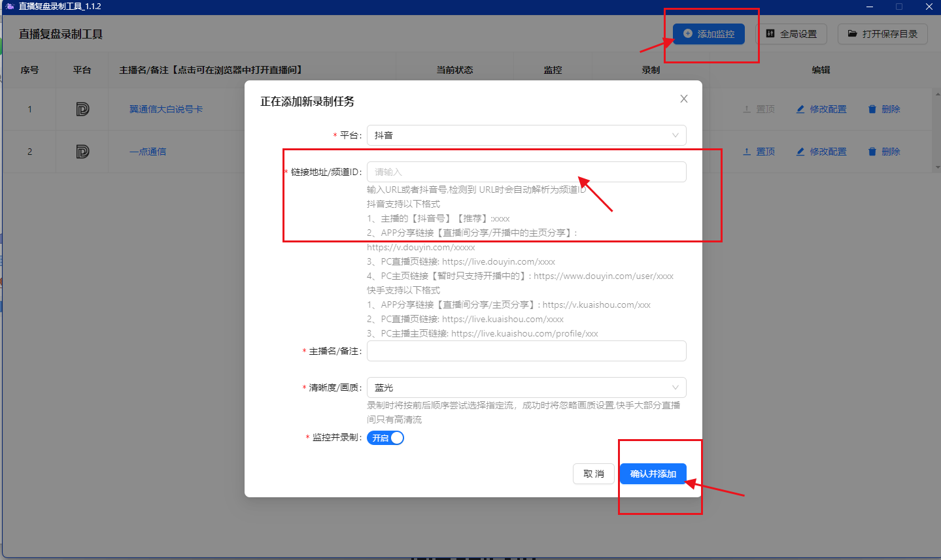Edit configuration (修改配置) for row 2
941x560 pixels.
click(821, 152)
